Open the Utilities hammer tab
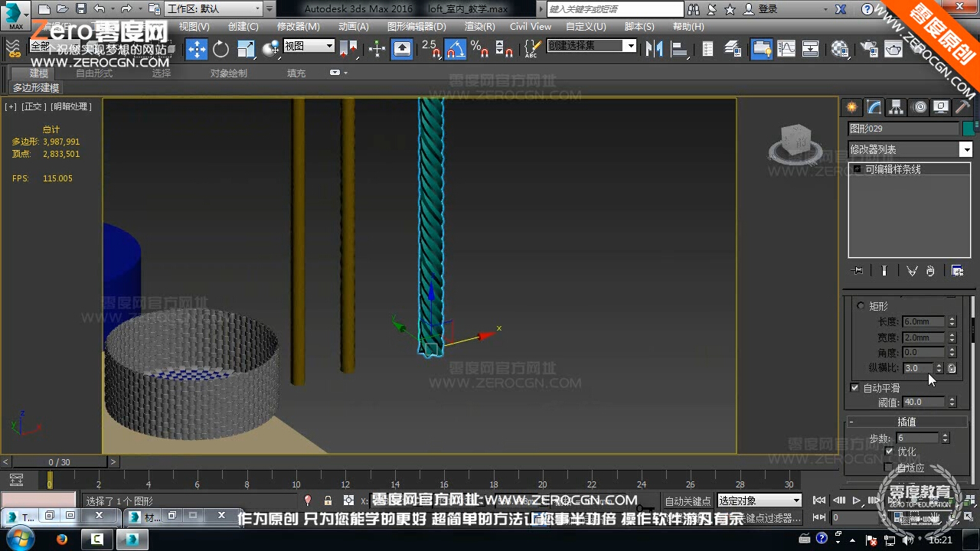 point(962,107)
